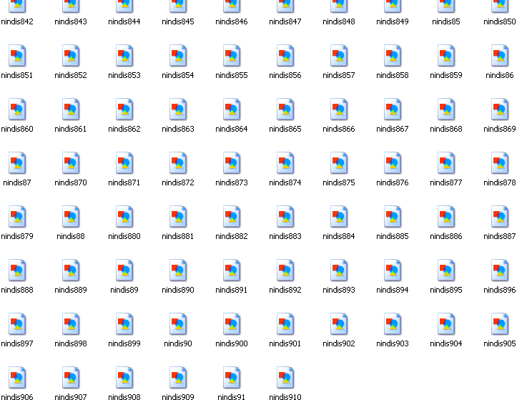This screenshot has height=400, width=532.
Task: Select the nindis861 file icon
Action: (71, 109)
